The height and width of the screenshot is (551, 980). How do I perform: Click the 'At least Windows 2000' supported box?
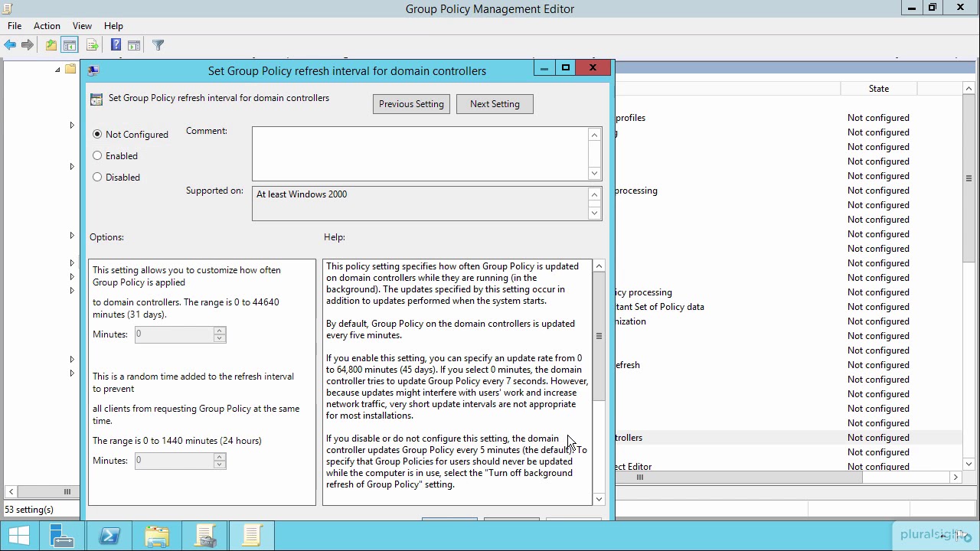[x=420, y=204]
